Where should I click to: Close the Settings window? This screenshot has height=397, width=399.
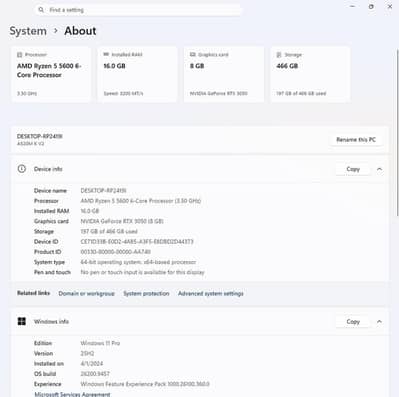click(x=390, y=6)
